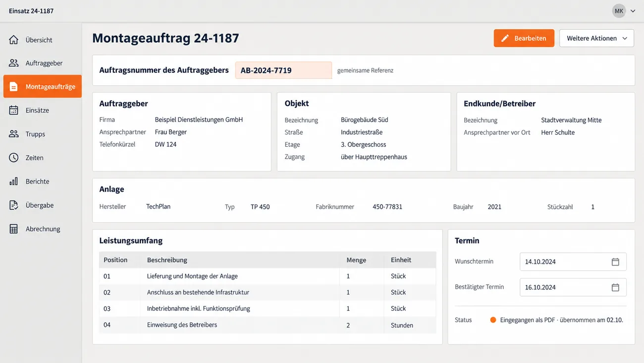Open calendar picker for Wunschtermin
Screen dimensions: 644x363
pos(615,262)
